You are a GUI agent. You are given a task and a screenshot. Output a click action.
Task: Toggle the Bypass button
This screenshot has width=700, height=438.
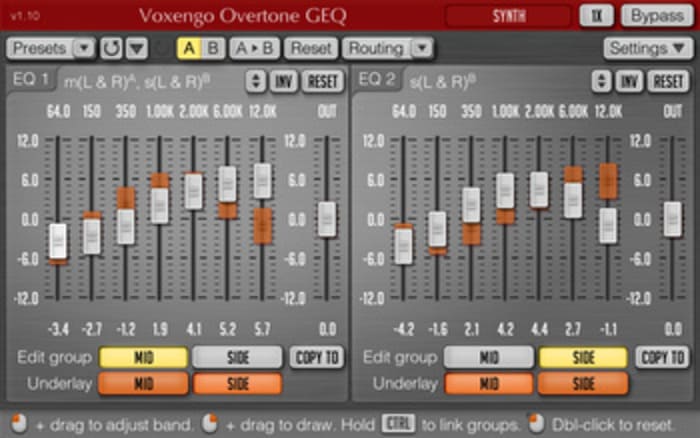coord(657,16)
